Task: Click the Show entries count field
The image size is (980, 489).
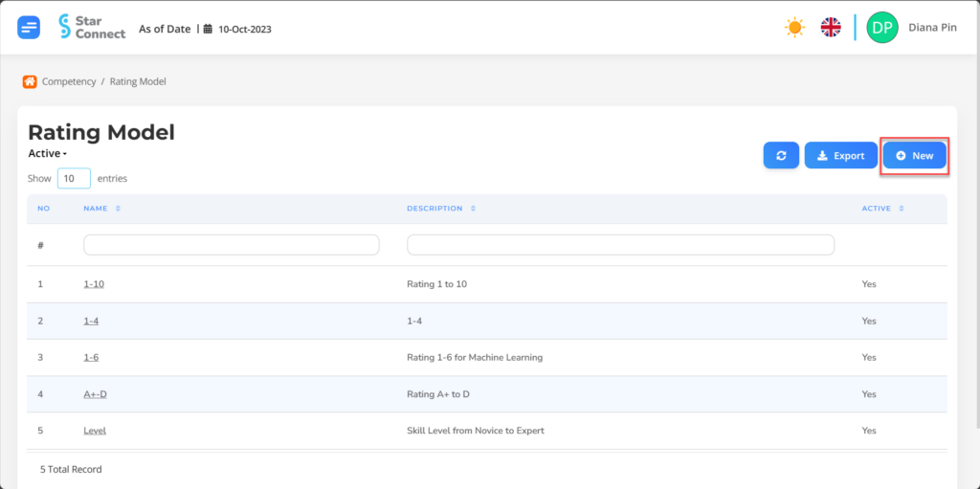Action: pyautogui.click(x=74, y=178)
